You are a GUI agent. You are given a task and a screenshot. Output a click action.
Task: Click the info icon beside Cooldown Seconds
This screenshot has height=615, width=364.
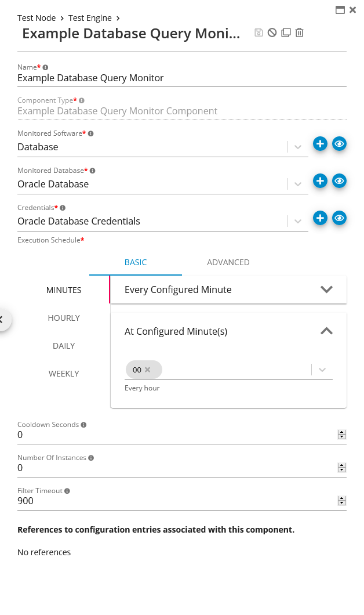point(83,425)
